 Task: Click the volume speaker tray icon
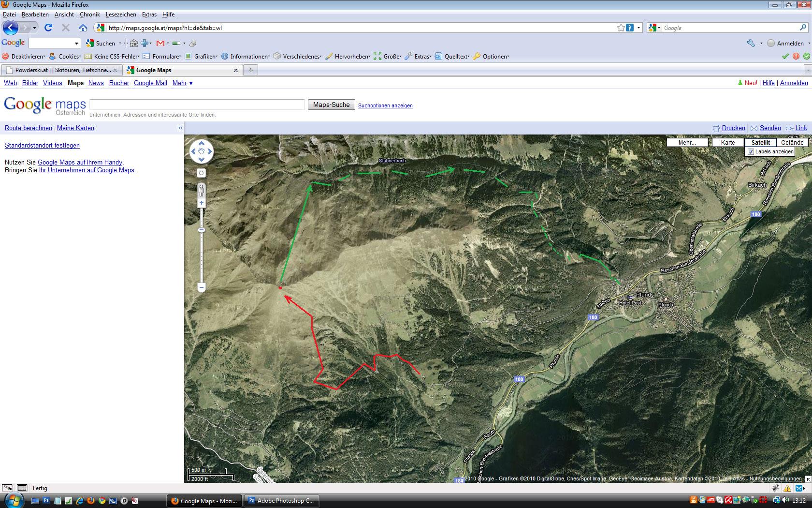click(x=786, y=500)
